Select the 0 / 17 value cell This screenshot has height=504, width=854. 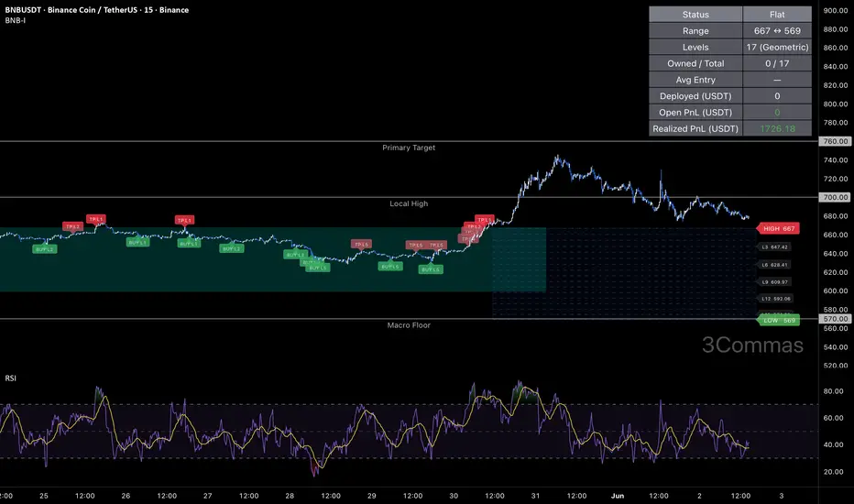(777, 63)
